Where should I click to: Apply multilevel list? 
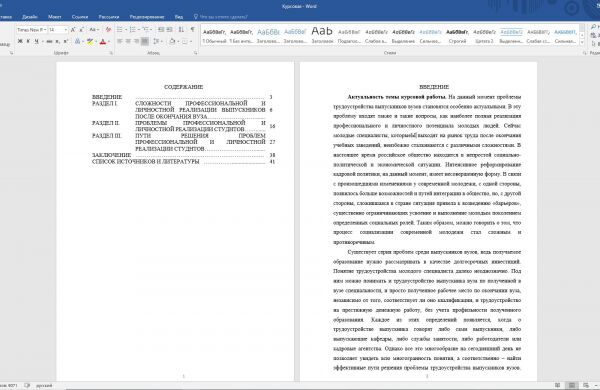pyautogui.click(x=146, y=29)
